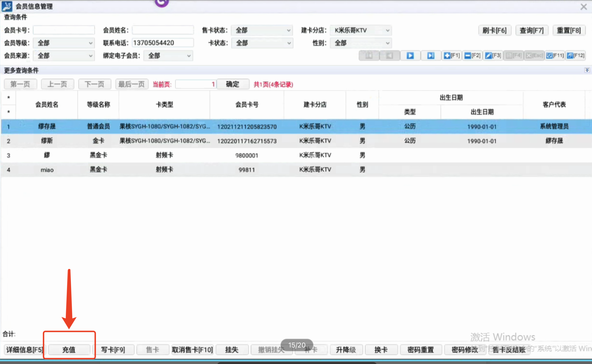This screenshot has width=592, height=364.
Task: Open the 会员等级 dropdown
Action: (x=64, y=43)
